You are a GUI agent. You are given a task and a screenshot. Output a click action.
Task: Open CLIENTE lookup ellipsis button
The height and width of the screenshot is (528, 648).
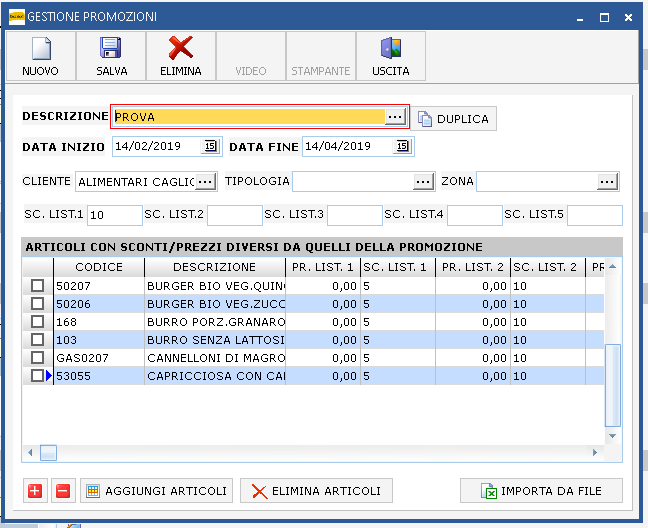205,182
